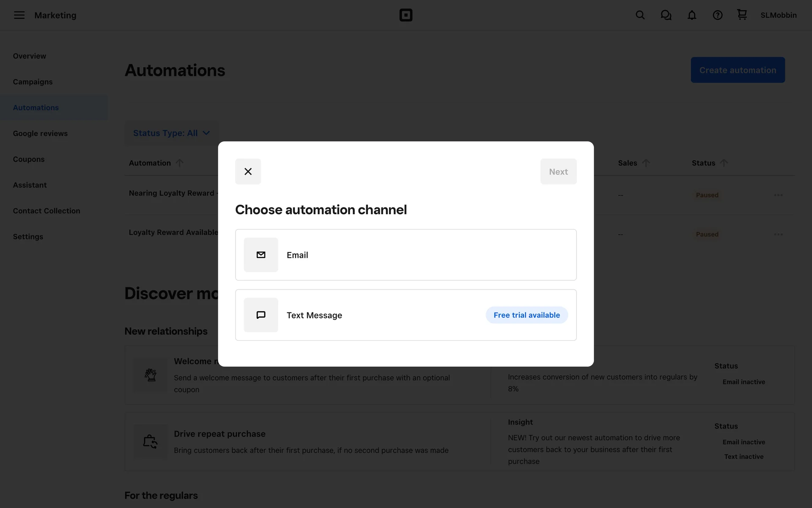Viewport: 812px width, 508px height.
Task: Click the Free trial available badge
Action: pos(527,315)
